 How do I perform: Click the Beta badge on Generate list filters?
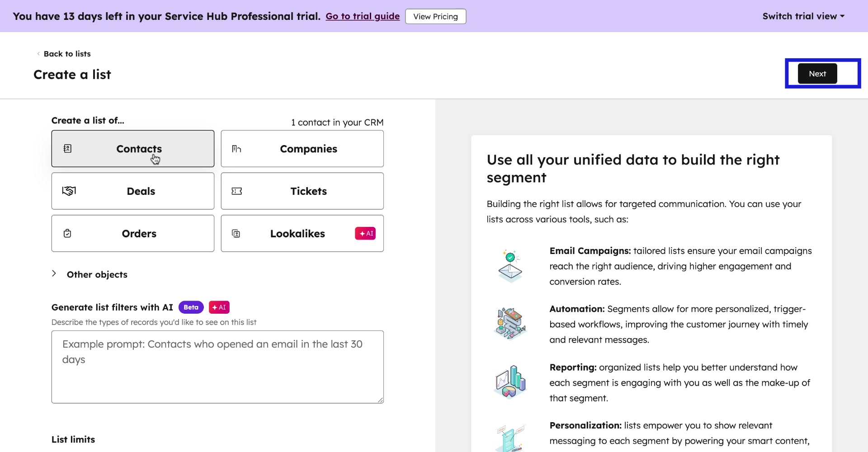190,307
